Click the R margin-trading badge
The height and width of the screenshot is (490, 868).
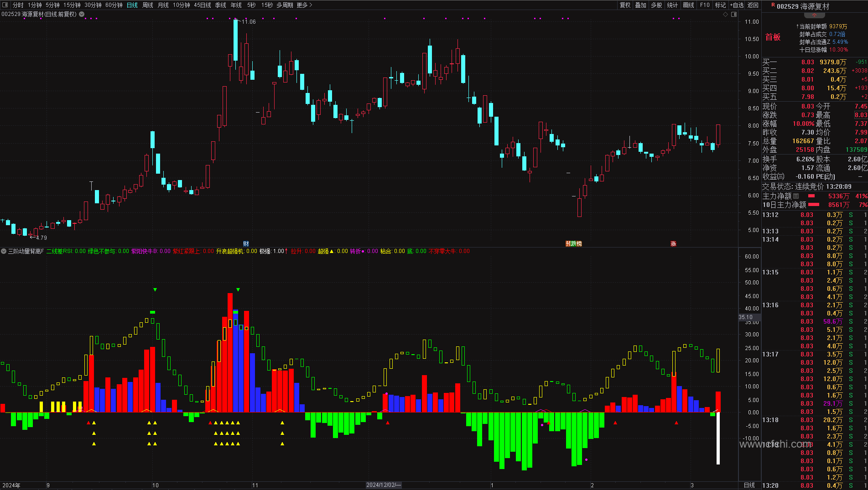coord(773,5)
